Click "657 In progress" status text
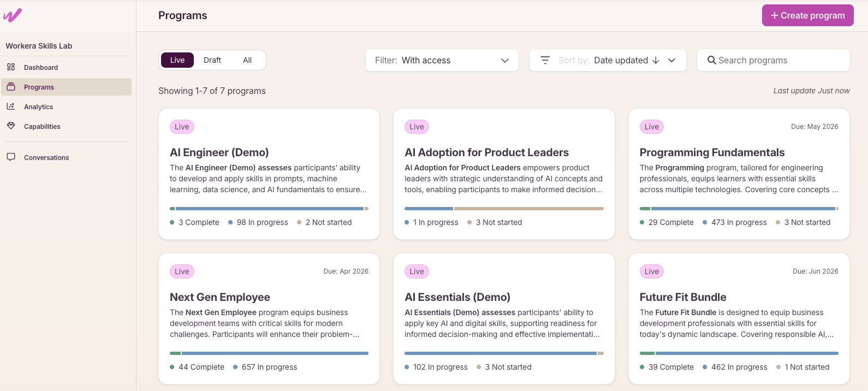Screen dimensions: 868x391 [x=270, y=367]
